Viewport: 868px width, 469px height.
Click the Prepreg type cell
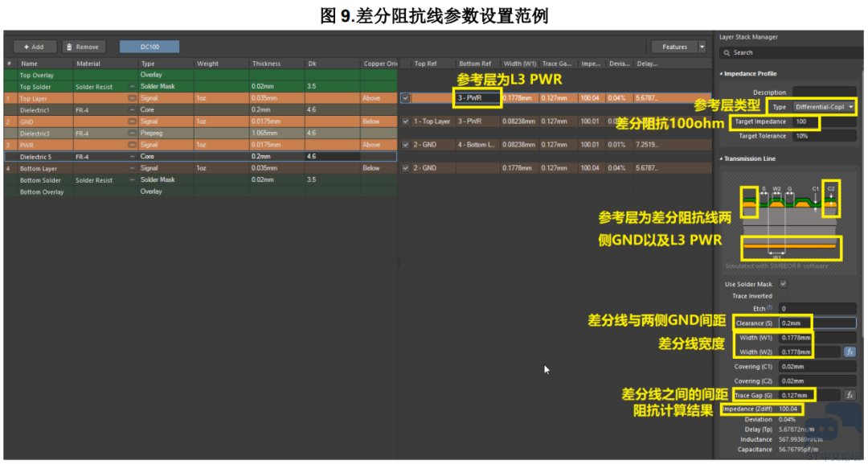[166, 133]
